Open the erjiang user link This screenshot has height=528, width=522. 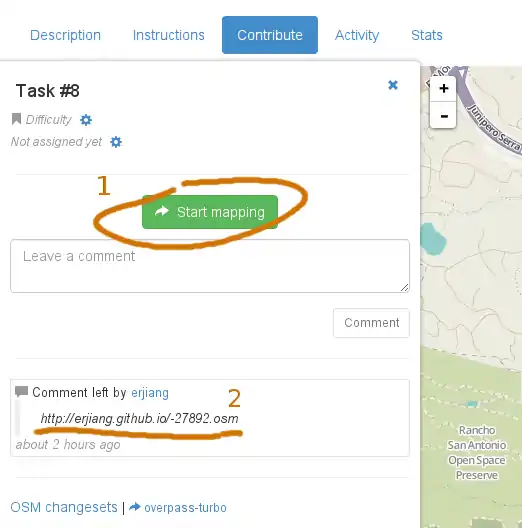150,393
